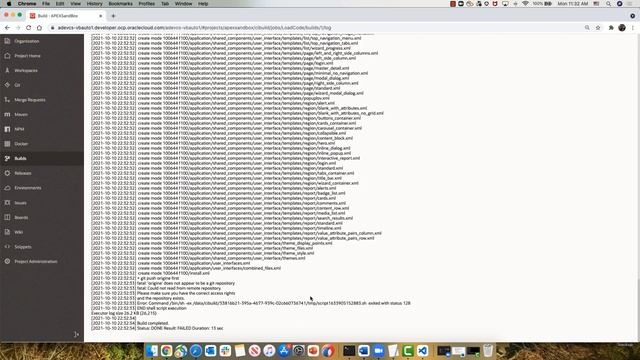Open the browser home page
Viewport: 640px width, 360px height.
point(39,28)
